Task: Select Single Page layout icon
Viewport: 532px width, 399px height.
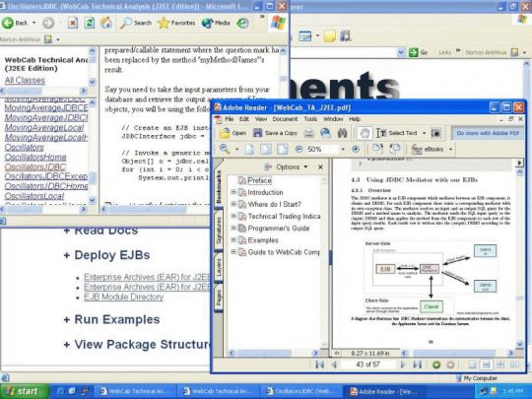Action: pyautogui.click(x=472, y=366)
